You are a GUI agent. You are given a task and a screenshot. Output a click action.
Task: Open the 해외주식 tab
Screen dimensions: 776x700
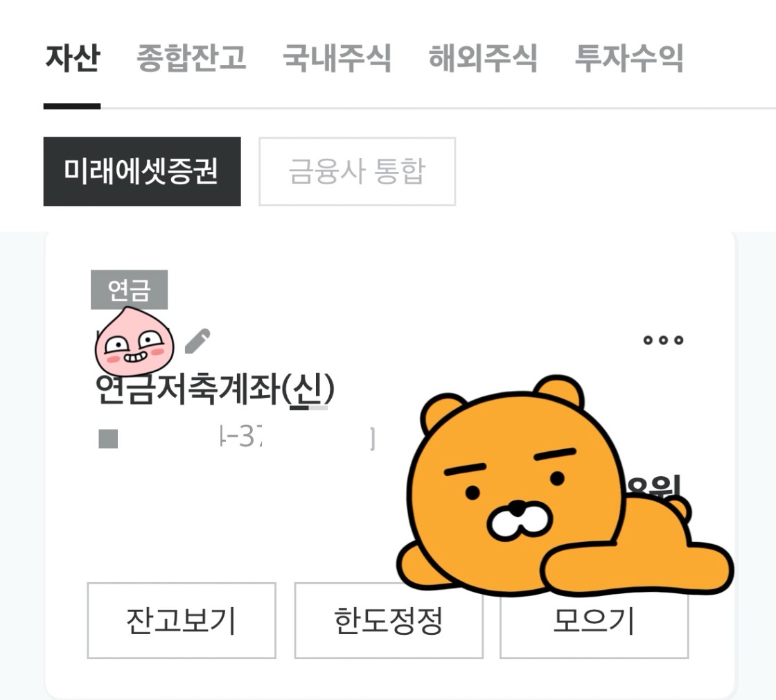point(483,58)
